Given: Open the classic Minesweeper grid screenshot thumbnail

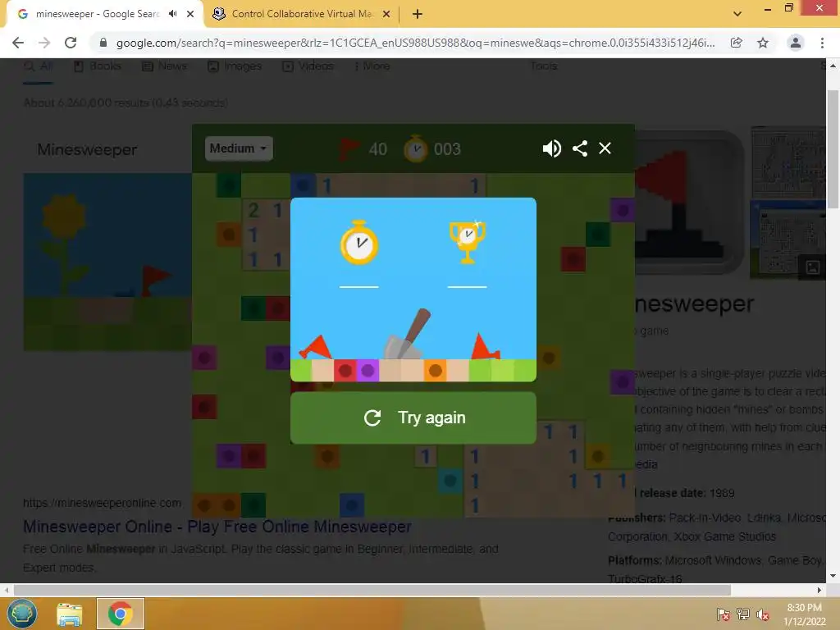Looking at the screenshot, I should [788, 162].
